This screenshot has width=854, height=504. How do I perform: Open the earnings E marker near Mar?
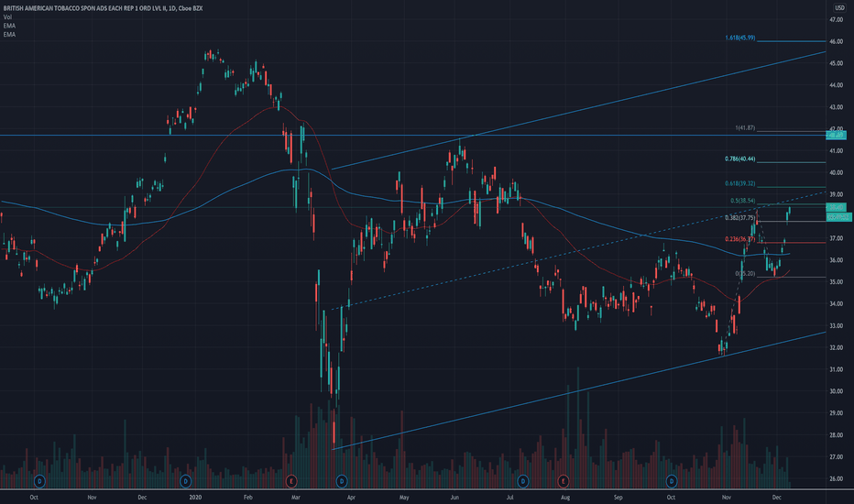coord(291,481)
